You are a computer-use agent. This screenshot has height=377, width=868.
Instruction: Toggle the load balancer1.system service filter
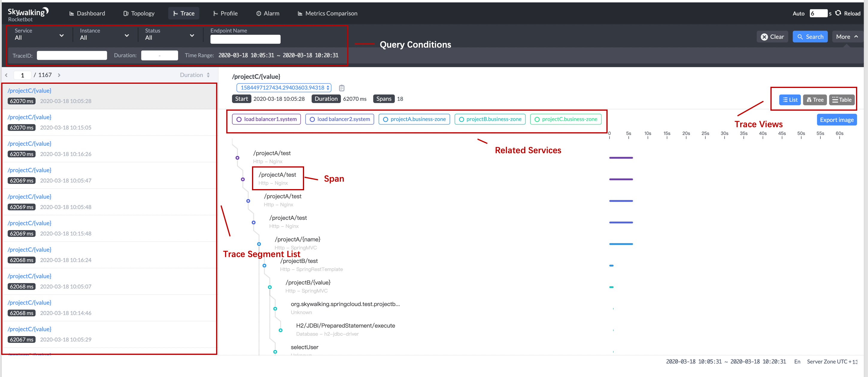click(266, 119)
